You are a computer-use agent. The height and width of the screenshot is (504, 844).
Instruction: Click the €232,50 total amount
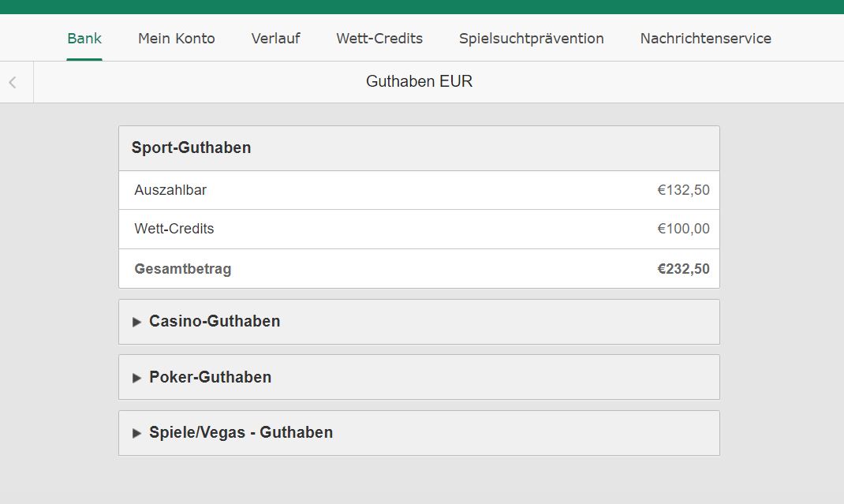(x=683, y=269)
